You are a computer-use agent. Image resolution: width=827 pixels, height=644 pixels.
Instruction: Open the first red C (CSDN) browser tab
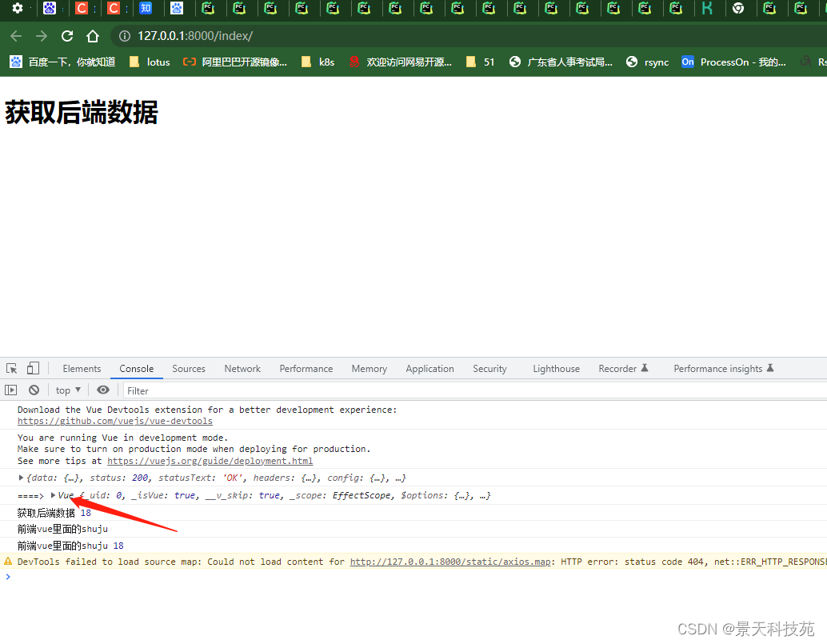[x=82, y=8]
